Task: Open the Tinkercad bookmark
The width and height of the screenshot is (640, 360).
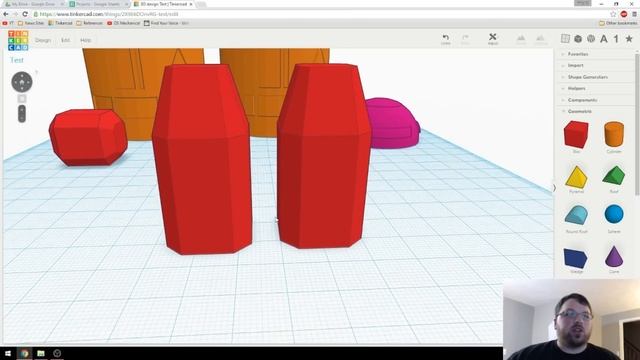Action: (60, 23)
